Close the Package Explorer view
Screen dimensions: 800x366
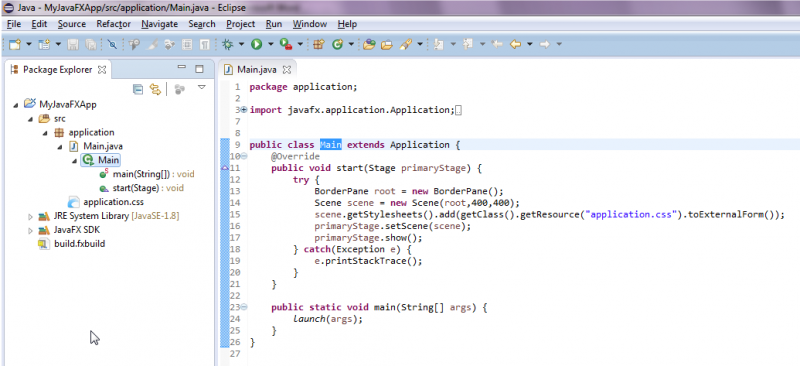tap(102, 70)
